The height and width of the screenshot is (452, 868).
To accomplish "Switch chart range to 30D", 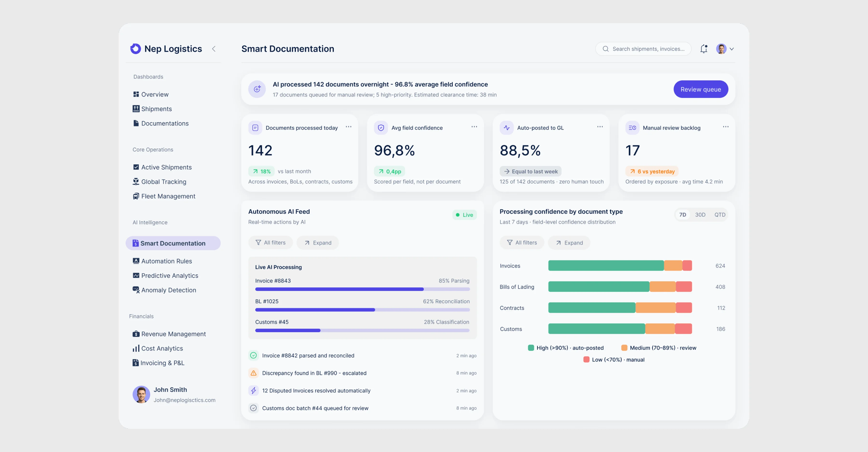I will tap(700, 215).
